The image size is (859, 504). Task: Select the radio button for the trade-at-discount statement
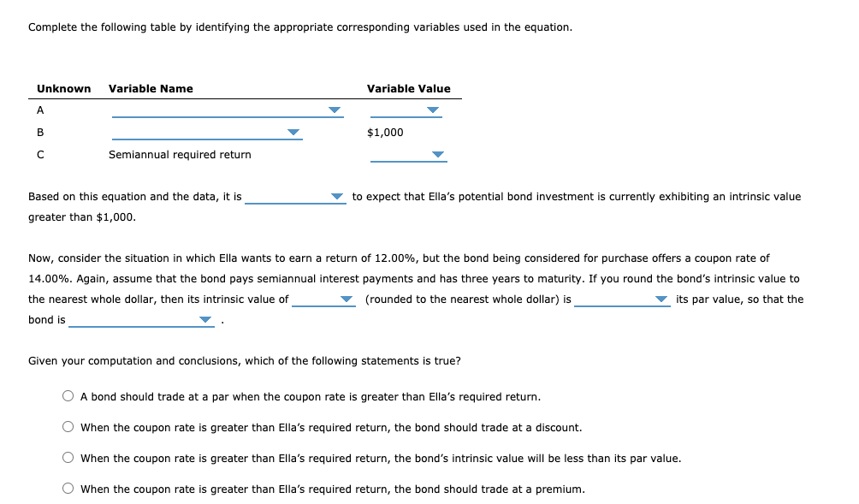(x=67, y=425)
